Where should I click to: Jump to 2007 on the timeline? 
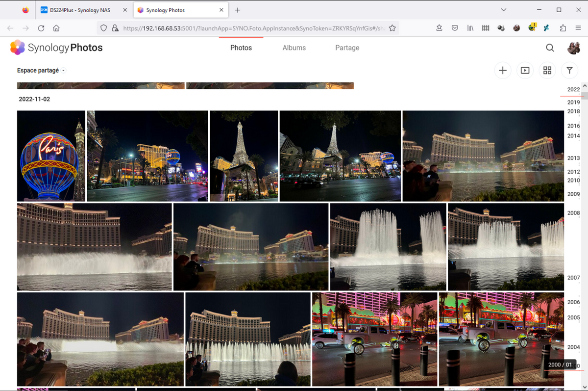[573, 278]
